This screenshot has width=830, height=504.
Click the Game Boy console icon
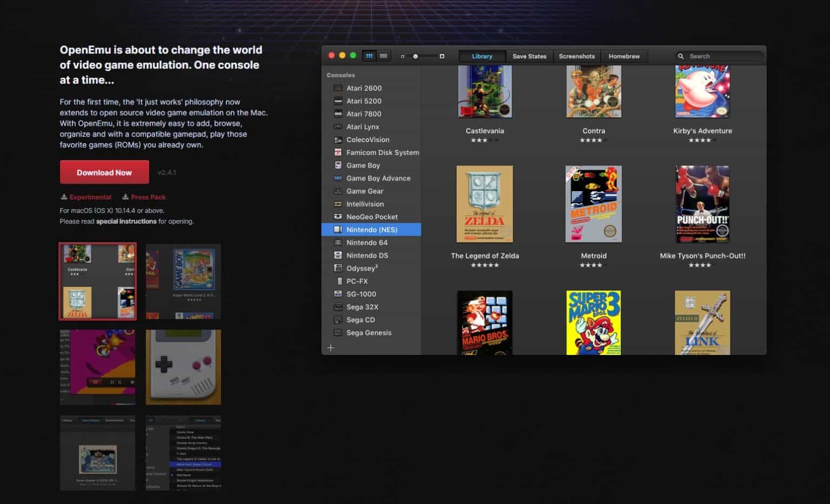(x=338, y=165)
